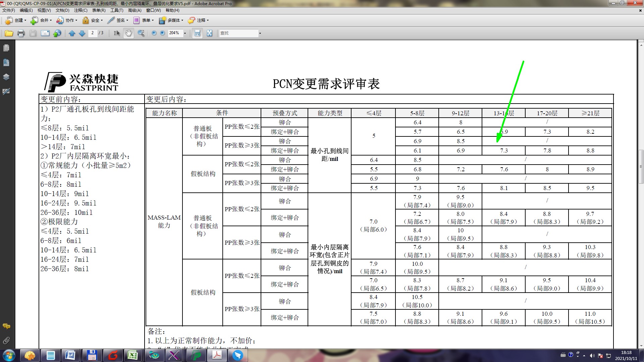Click the open file folder icon
Viewport: 644px width, 362px height.
coord(9,33)
